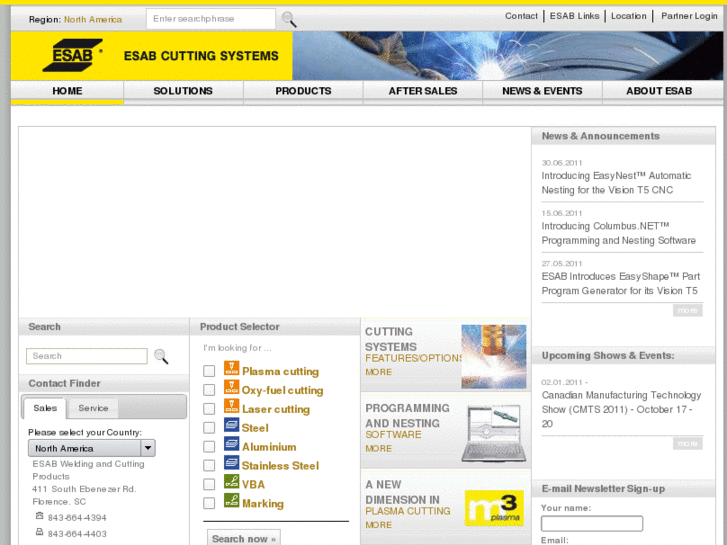Check the Aluminium checkbox
The width and height of the screenshot is (727, 545).
click(209, 447)
